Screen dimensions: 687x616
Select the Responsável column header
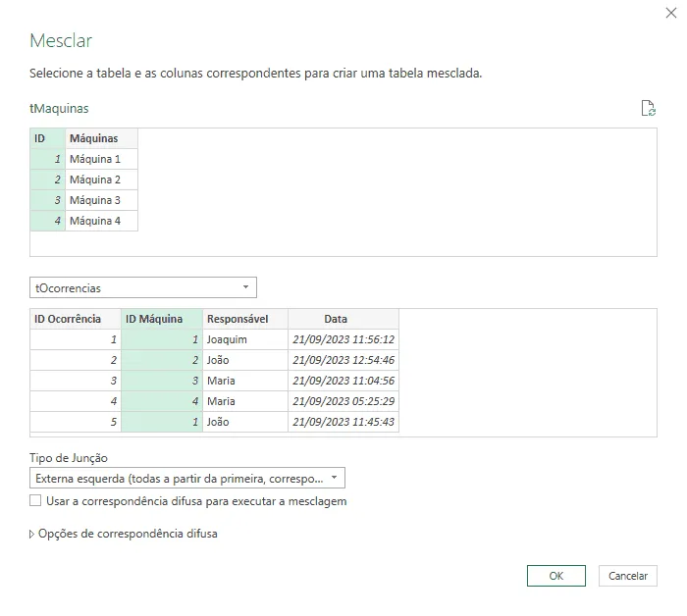(x=245, y=319)
